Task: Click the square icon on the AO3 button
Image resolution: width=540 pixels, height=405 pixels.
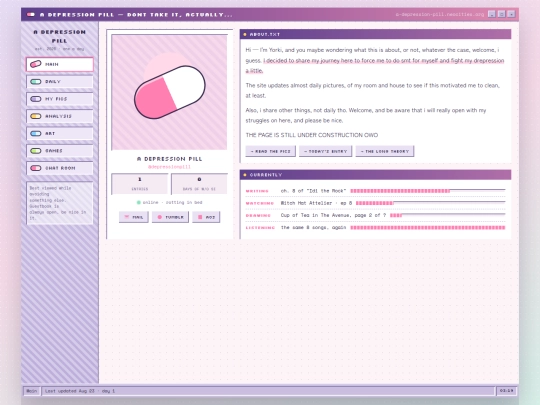Action: point(200,217)
